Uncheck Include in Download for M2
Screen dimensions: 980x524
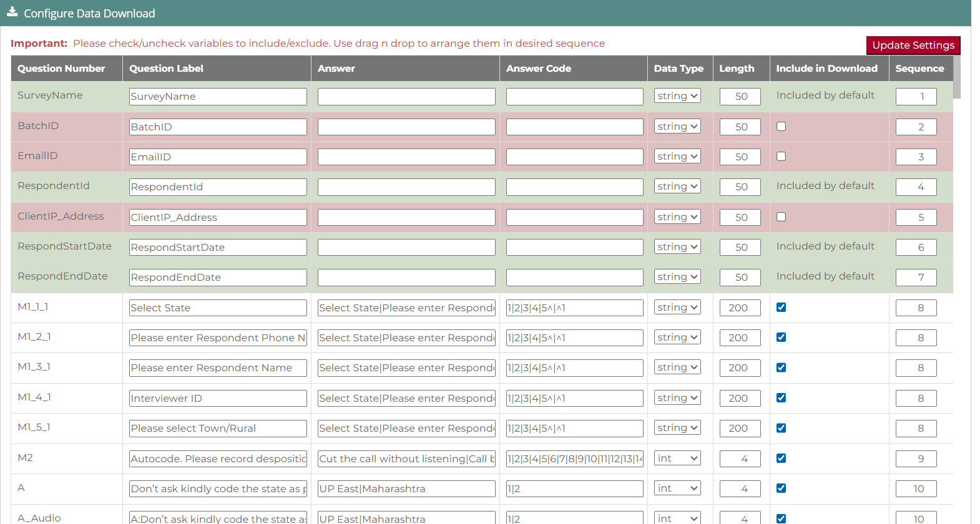pos(781,458)
